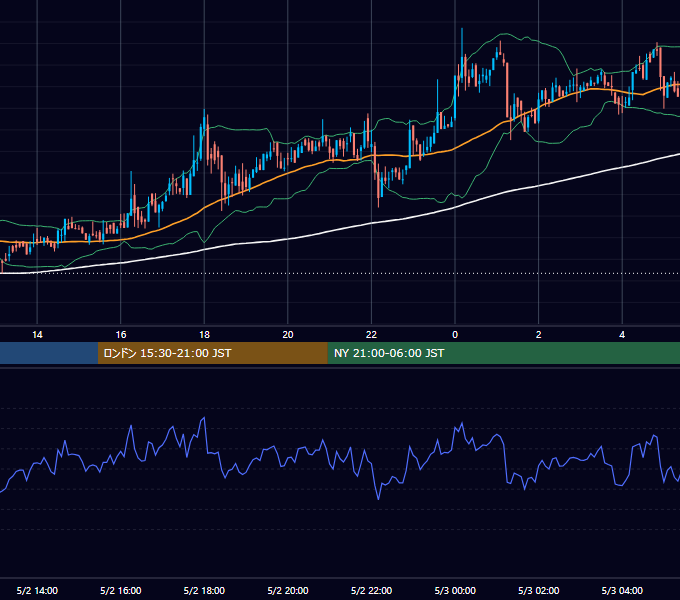Click the '2' hour label on price chart

[539, 335]
